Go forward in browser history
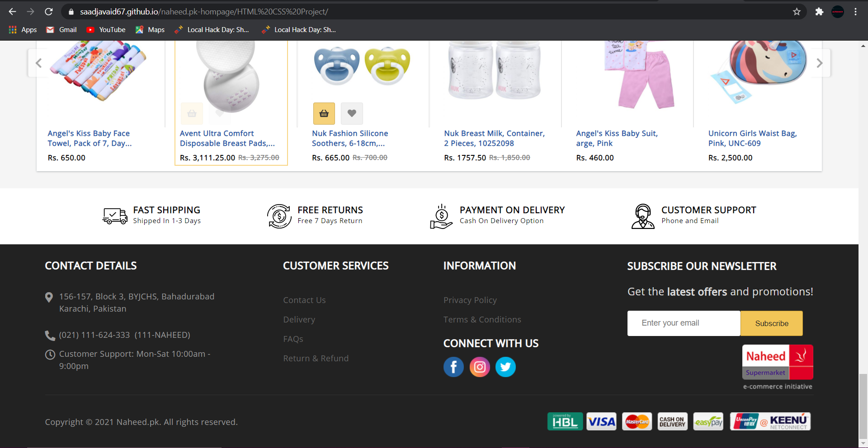This screenshot has width=868, height=448. [30, 12]
